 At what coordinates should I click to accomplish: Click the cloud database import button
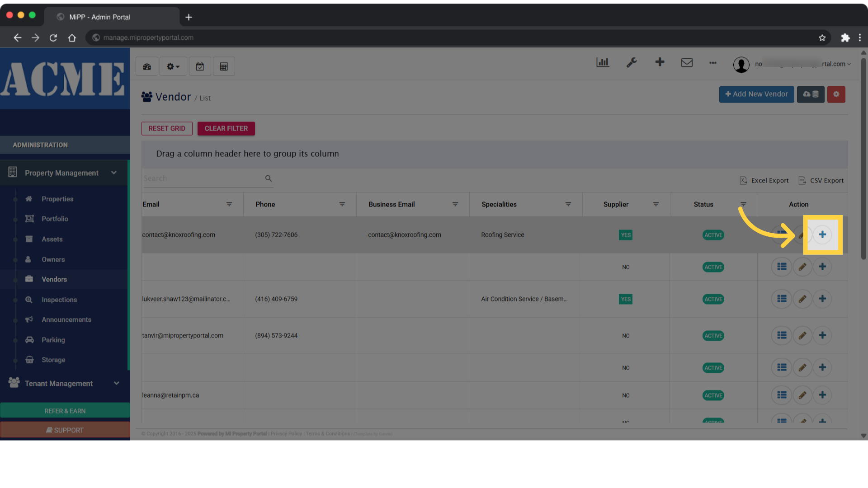[x=811, y=94]
